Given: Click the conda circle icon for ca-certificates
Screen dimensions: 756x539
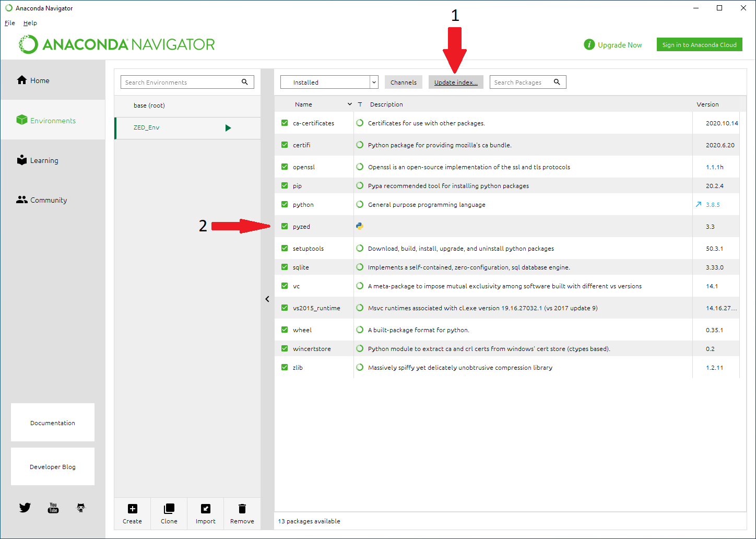Looking at the screenshot, I should [x=360, y=123].
